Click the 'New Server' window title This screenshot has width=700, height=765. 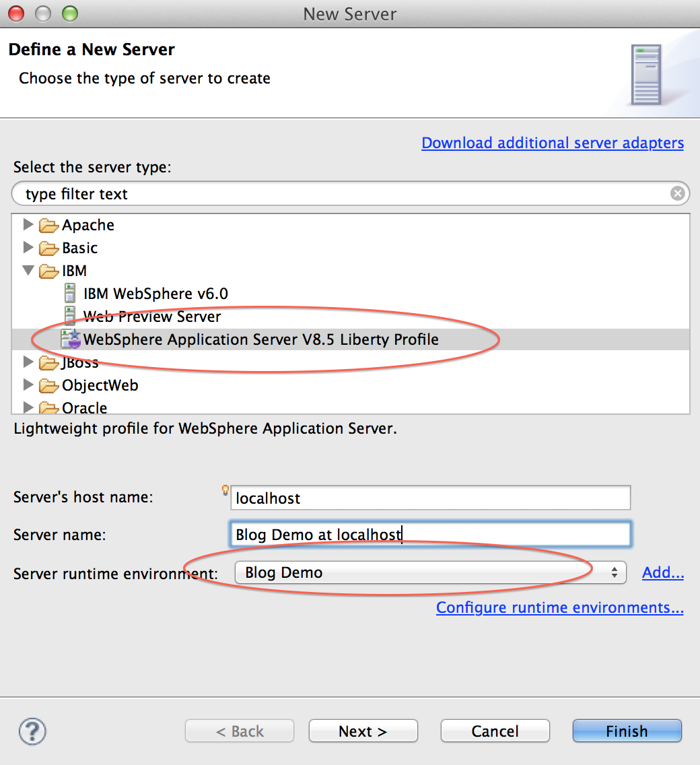350,14
